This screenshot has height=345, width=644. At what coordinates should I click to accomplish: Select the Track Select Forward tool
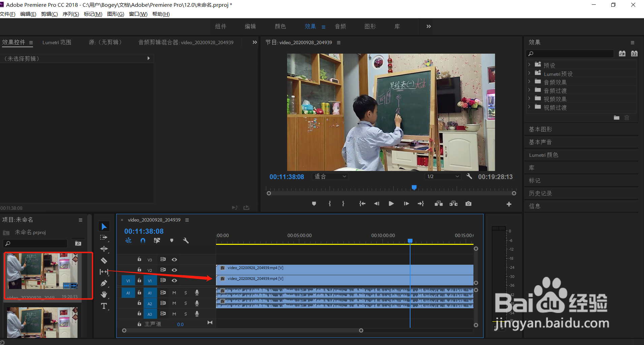click(104, 238)
